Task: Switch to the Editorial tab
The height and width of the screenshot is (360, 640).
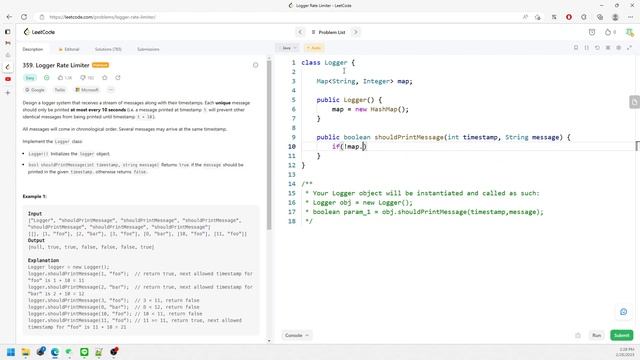Action: pos(69,49)
